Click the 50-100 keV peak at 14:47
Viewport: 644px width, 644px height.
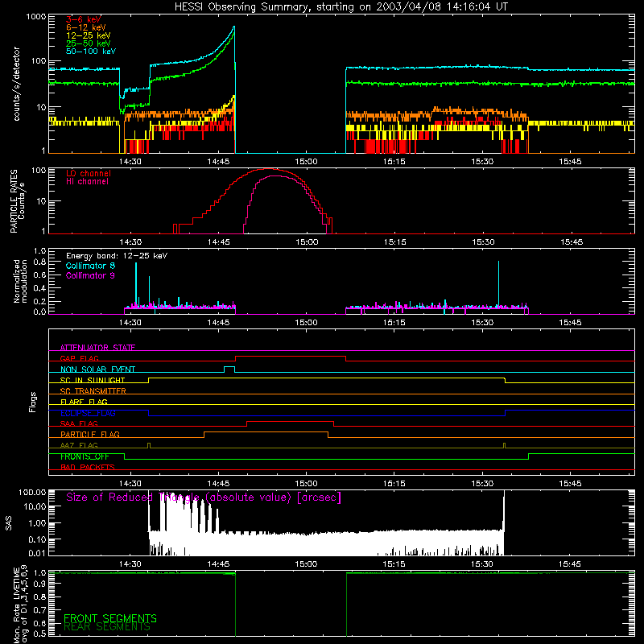(x=234, y=27)
